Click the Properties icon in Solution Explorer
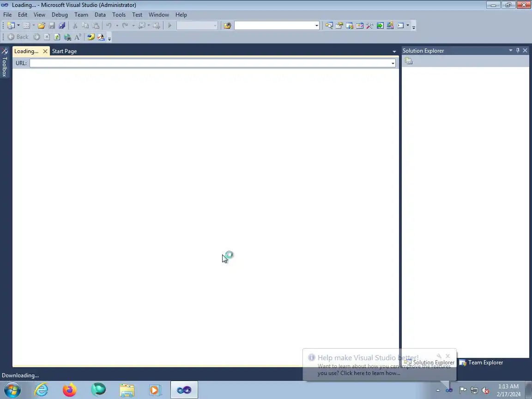 click(x=409, y=61)
